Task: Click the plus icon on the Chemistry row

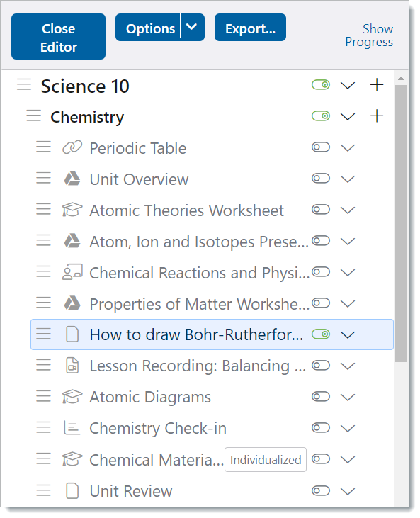Action: pos(377,116)
